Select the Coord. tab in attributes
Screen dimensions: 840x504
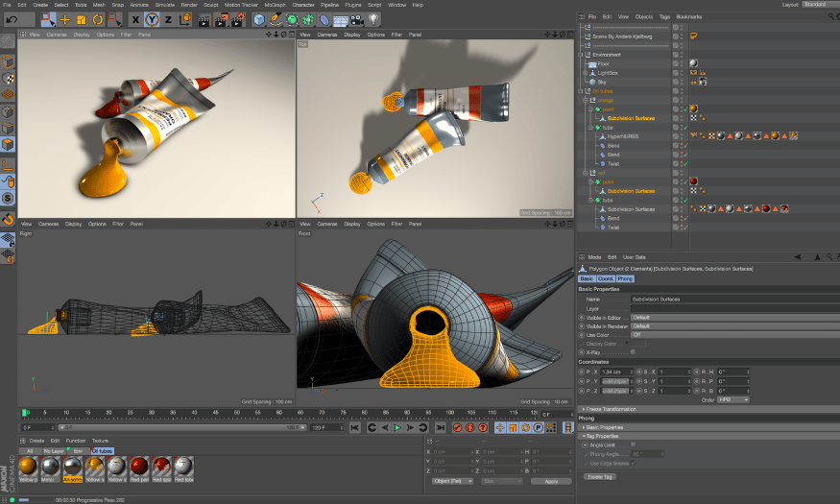(606, 278)
